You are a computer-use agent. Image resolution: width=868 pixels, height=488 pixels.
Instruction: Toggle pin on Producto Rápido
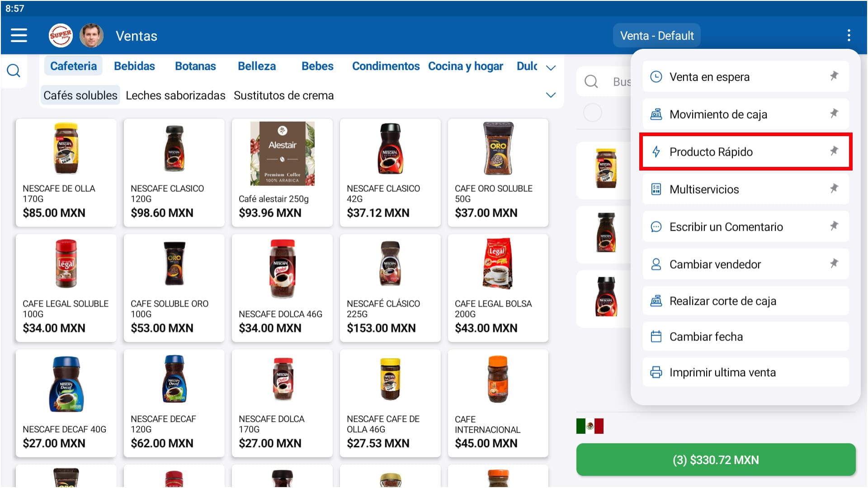834,151
